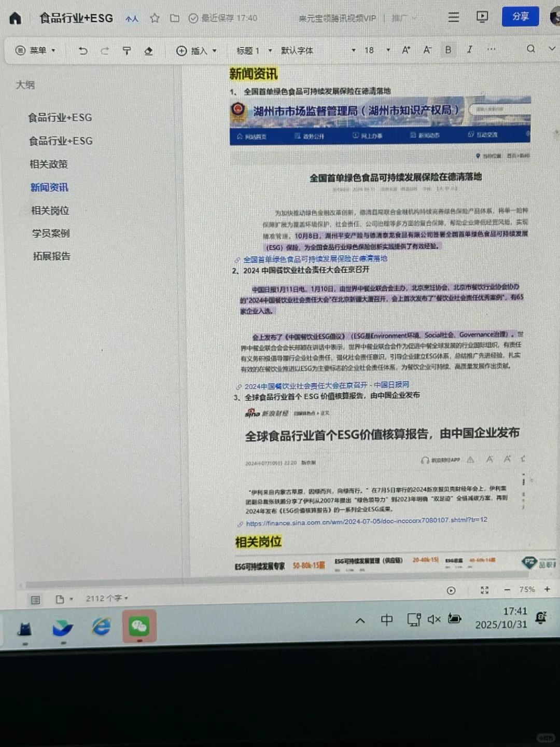
Task: Increase font size with the A+ icon
Action: point(405,50)
